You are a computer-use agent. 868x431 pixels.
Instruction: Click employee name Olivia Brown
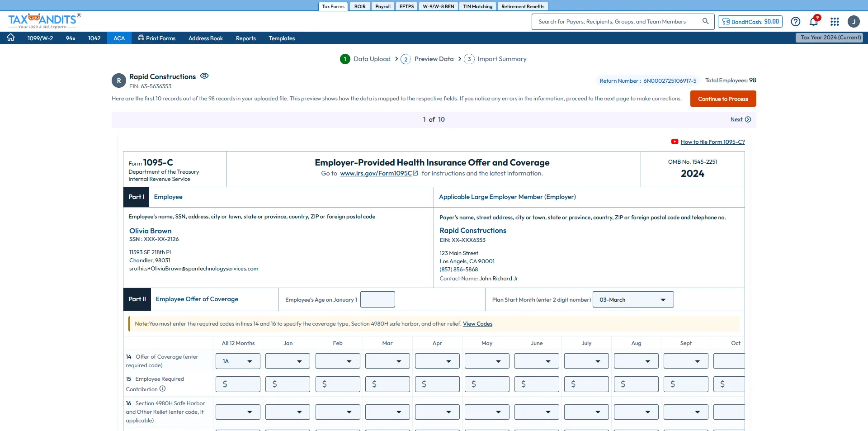[151, 231]
